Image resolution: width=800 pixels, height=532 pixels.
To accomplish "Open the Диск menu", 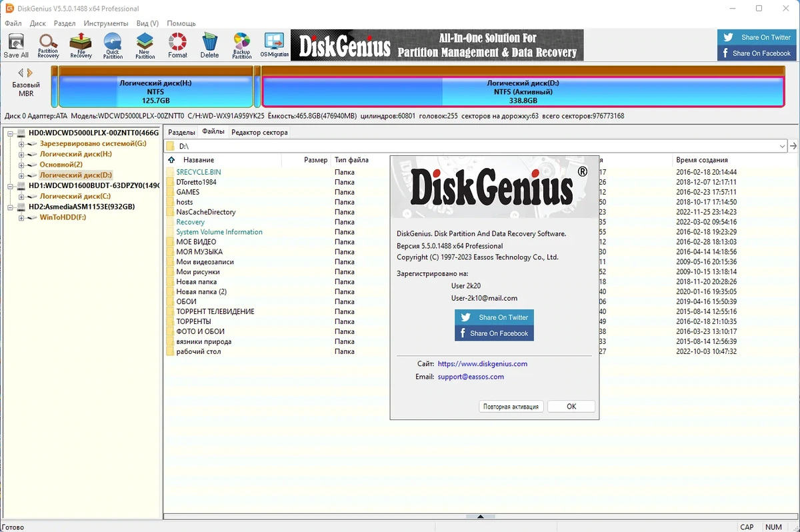I will pyautogui.click(x=37, y=23).
